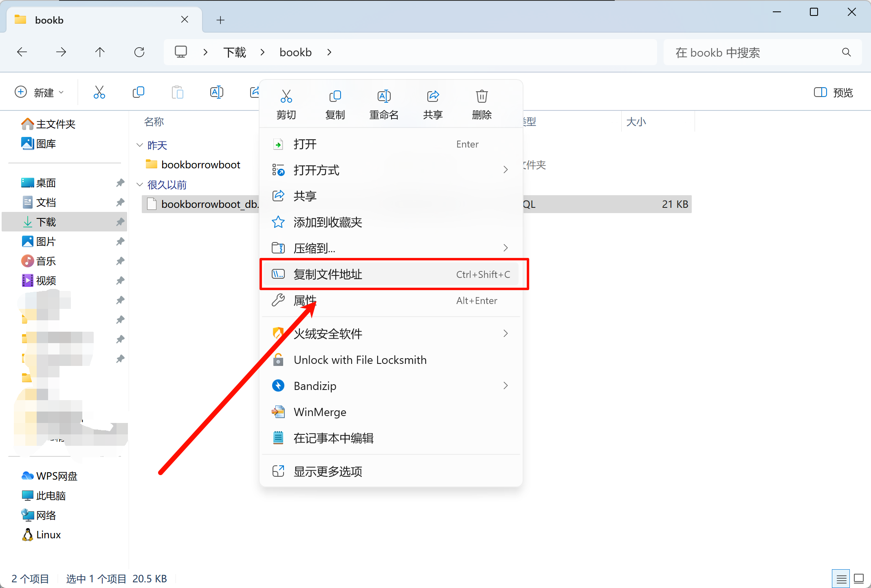Screen dimensions: 871x588
Task: Select 打开 from the context menu
Action: point(391,144)
